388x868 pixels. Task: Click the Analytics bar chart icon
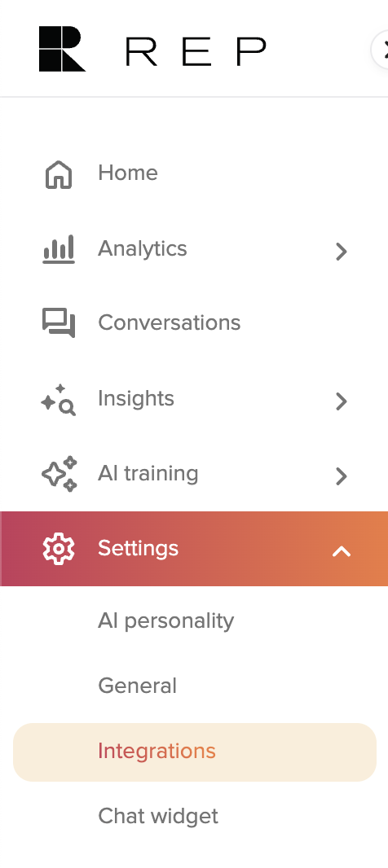pyautogui.click(x=59, y=250)
